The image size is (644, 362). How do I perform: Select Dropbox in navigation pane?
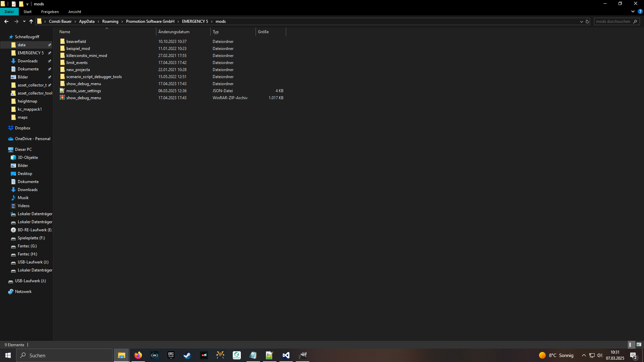click(22, 128)
